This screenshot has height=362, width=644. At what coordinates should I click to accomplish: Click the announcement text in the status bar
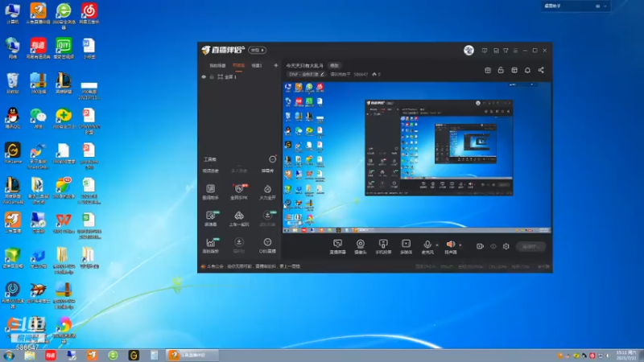[x=253, y=266]
